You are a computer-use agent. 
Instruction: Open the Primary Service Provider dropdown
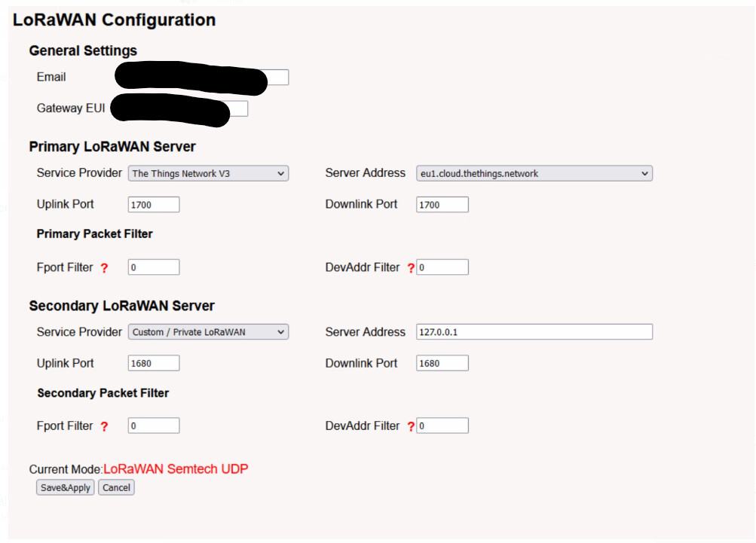pos(208,174)
